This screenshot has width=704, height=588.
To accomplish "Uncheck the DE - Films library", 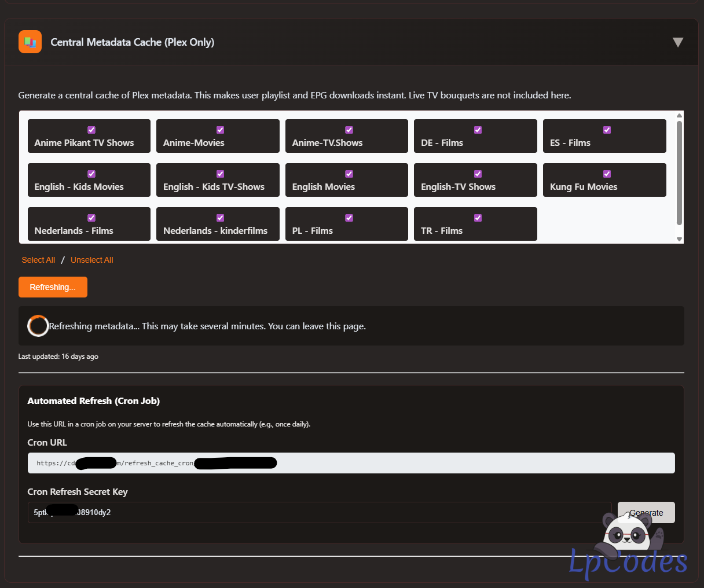I will click(478, 130).
